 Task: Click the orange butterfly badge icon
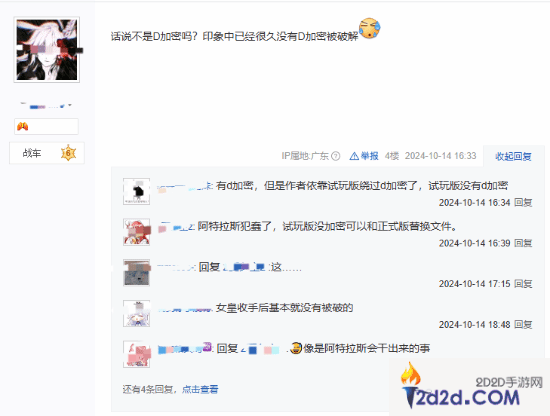(22, 126)
